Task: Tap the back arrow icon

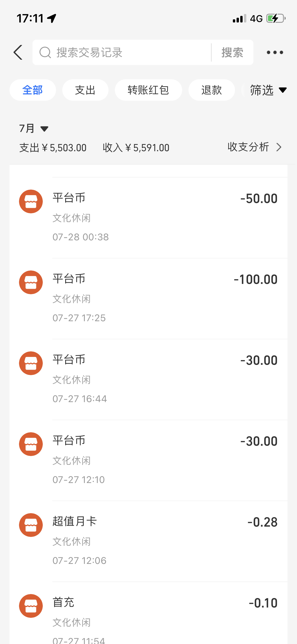Action: point(18,52)
